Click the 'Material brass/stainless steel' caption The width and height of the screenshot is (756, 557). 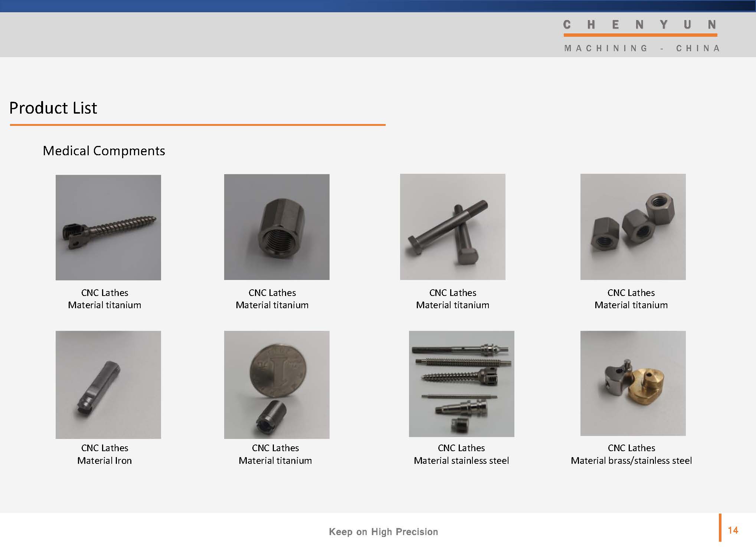click(631, 460)
